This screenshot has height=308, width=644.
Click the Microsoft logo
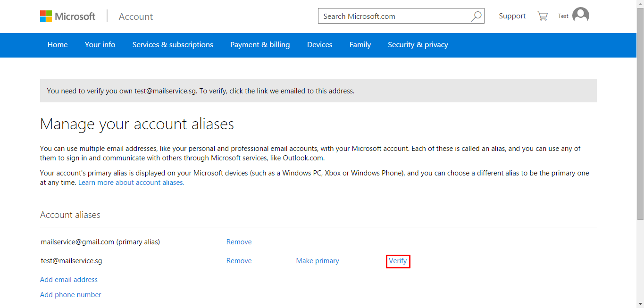coord(68,17)
